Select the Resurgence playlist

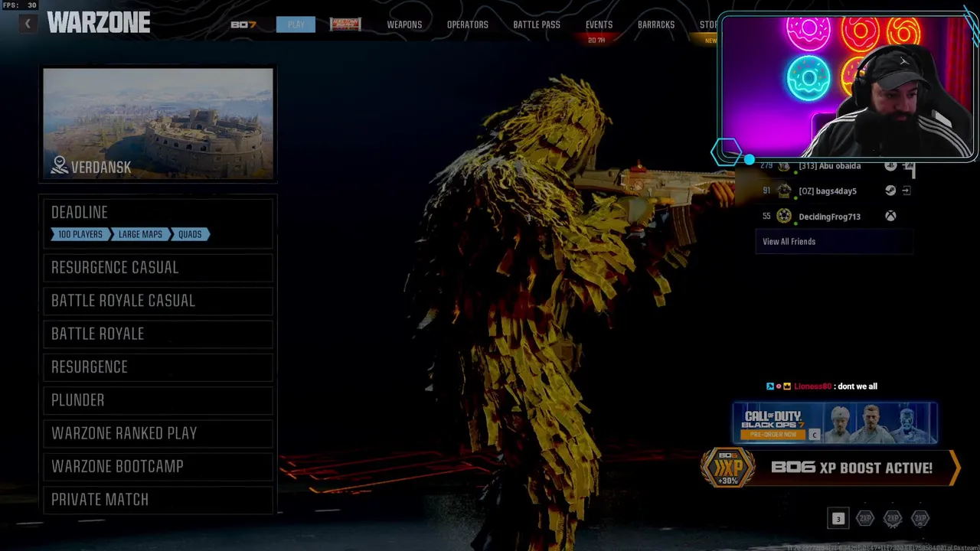pyautogui.click(x=158, y=367)
